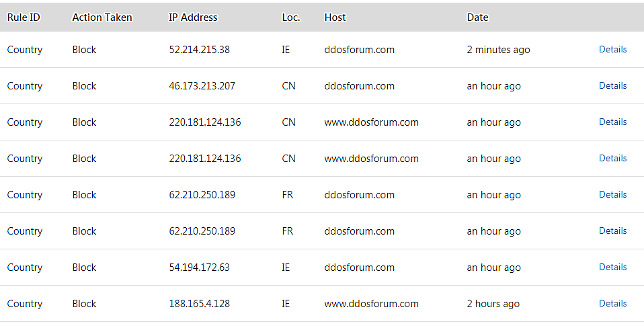The height and width of the screenshot is (328, 644).
Task: Click the Loc. column header
Action: pyautogui.click(x=291, y=17)
